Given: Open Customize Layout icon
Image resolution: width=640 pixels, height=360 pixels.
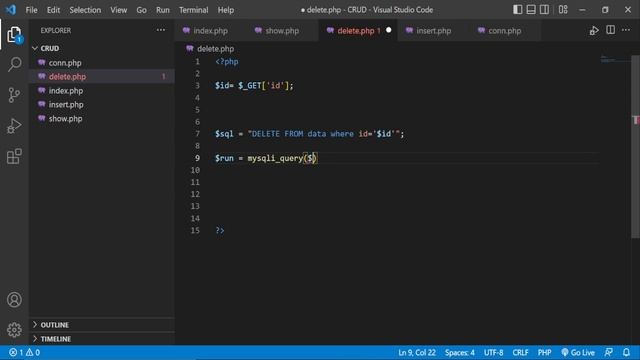Looking at the screenshot, I should coord(563,9).
